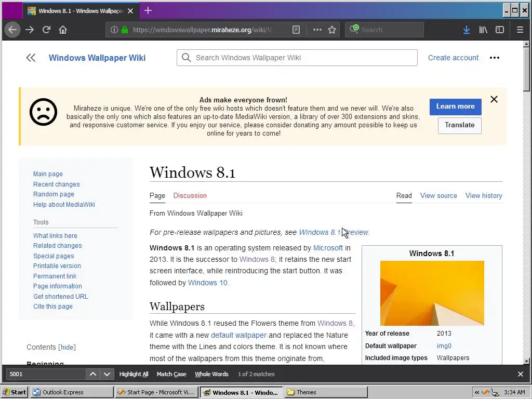Open Printable version link

pyautogui.click(x=57, y=266)
